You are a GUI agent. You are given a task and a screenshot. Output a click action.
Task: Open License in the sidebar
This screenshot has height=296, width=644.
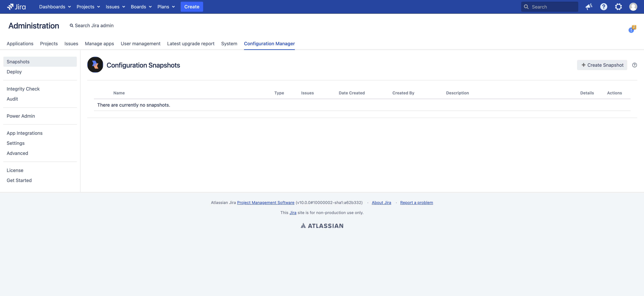(x=40, y=171)
